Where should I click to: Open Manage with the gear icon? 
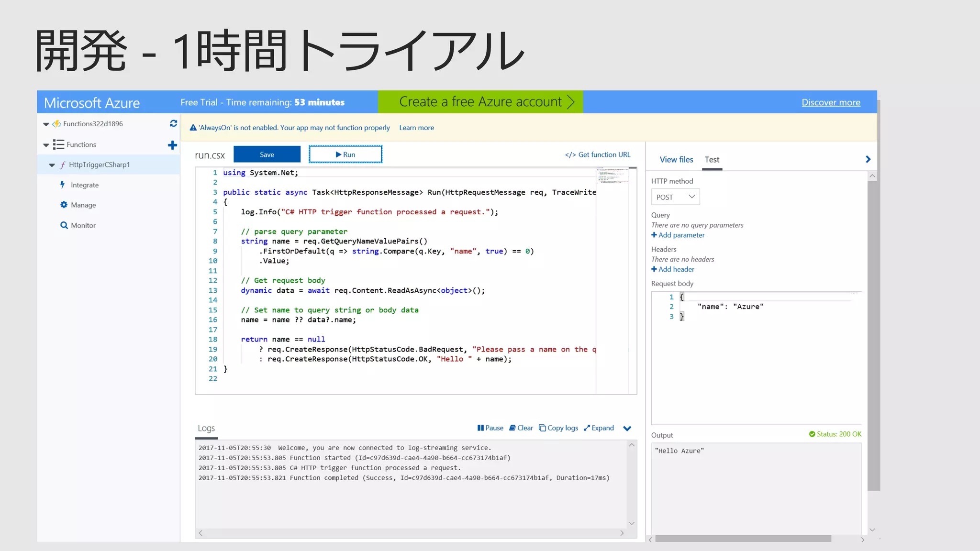[83, 205]
